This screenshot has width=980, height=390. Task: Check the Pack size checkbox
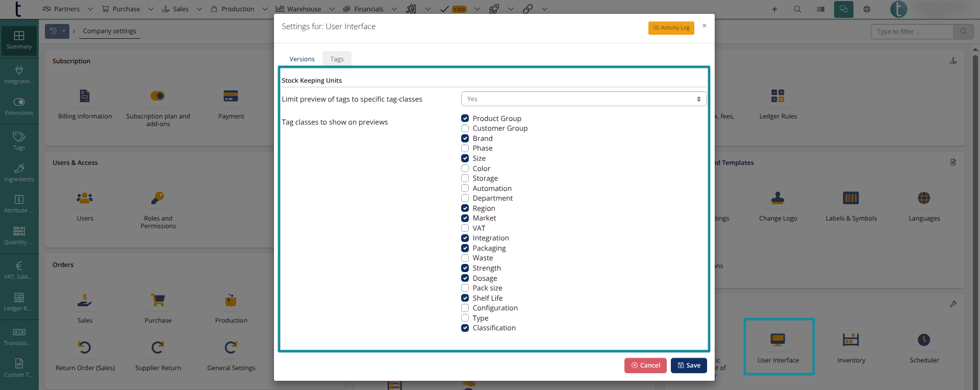(x=465, y=288)
